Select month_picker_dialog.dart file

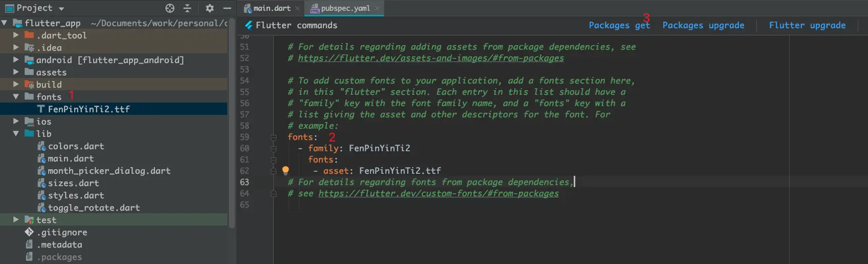[x=109, y=171]
